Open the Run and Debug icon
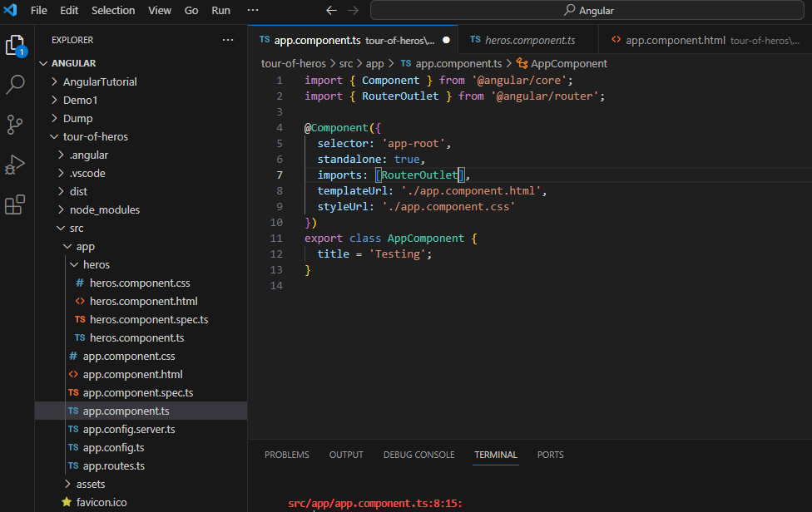812x512 pixels. click(16, 165)
